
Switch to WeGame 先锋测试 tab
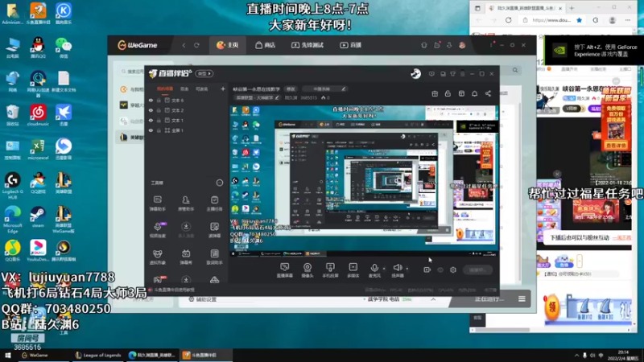[308, 45]
